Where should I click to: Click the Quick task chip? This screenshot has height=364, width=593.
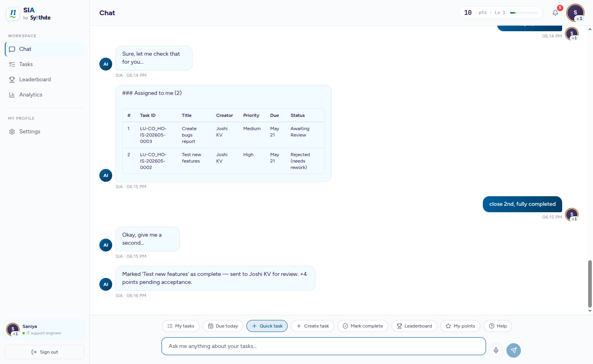coord(267,326)
